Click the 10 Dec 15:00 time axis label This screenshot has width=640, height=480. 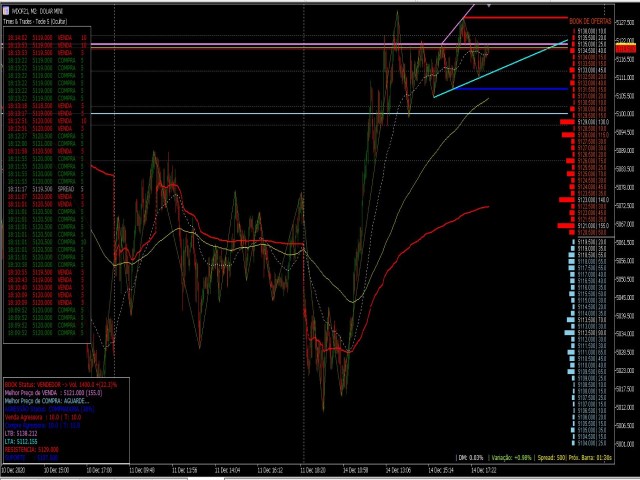(56, 470)
